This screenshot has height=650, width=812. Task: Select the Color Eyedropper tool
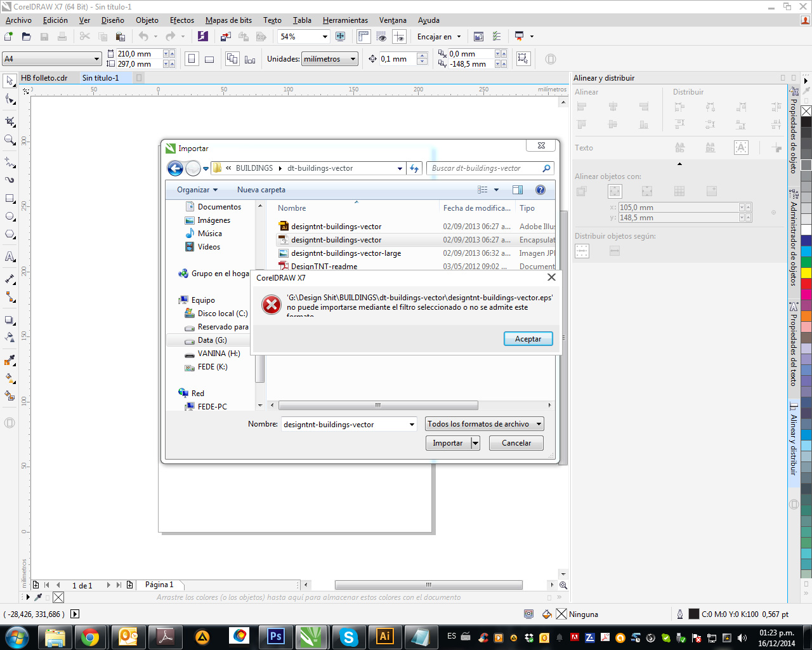coord(10,361)
